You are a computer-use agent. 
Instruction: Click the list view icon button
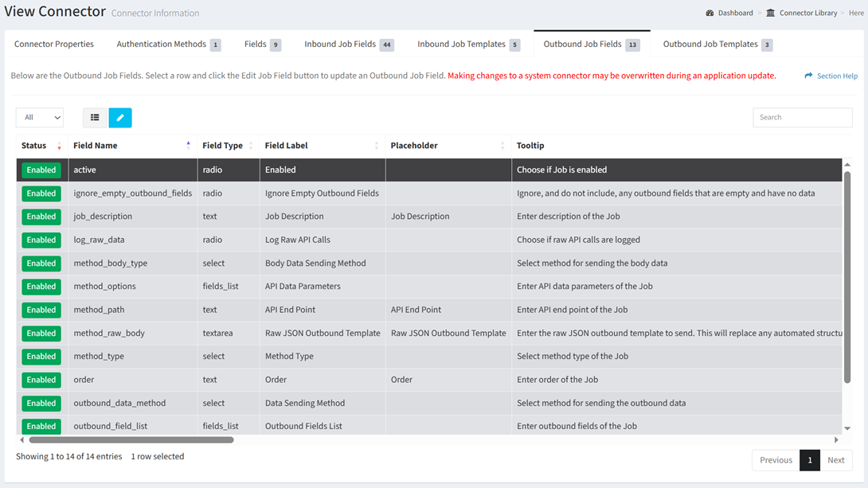pyautogui.click(x=95, y=118)
